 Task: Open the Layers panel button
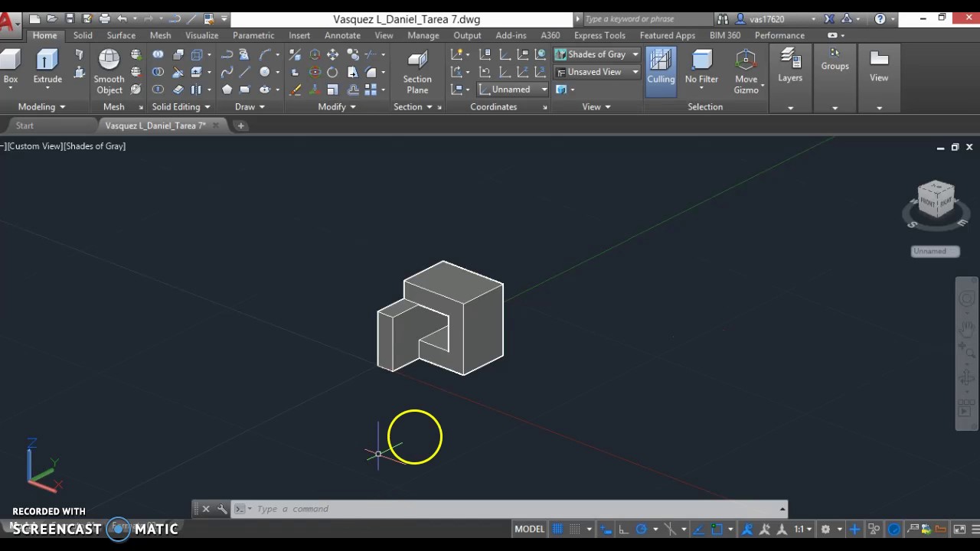coord(790,67)
